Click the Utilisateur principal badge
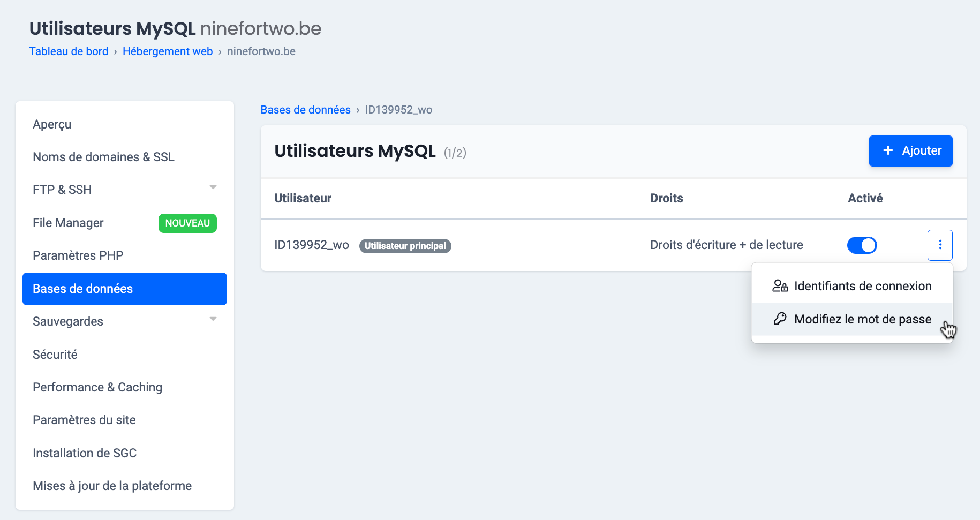This screenshot has height=520, width=980. tap(405, 246)
